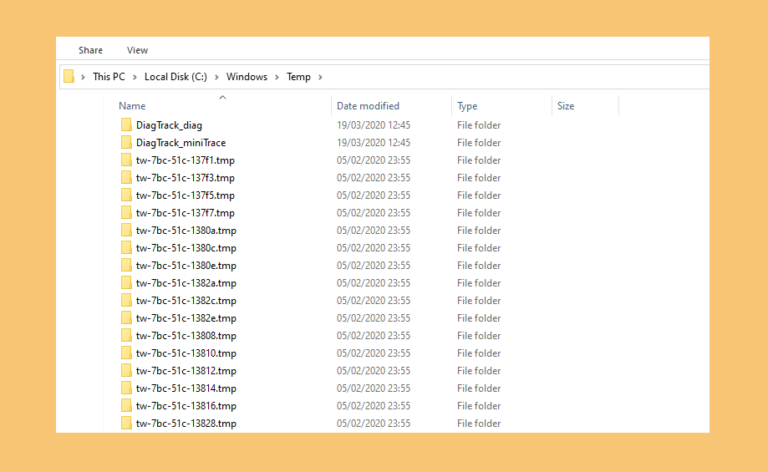Viewport: 768px width, 472px height.
Task: Click folder icon of tw-7bc-51c-1382e.tmp
Action: (126, 318)
